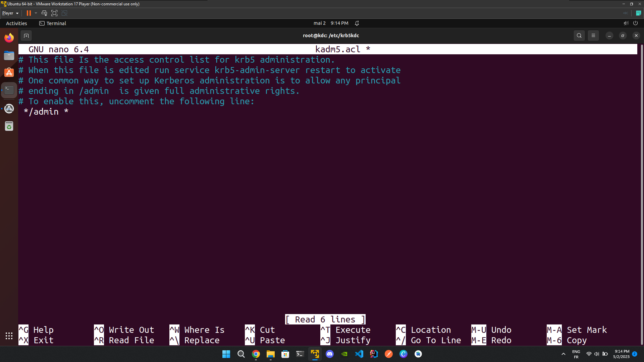Screen dimensions: 644x362
Task: Open Firefox from the Ubuntu dock
Action: pyautogui.click(x=9, y=38)
